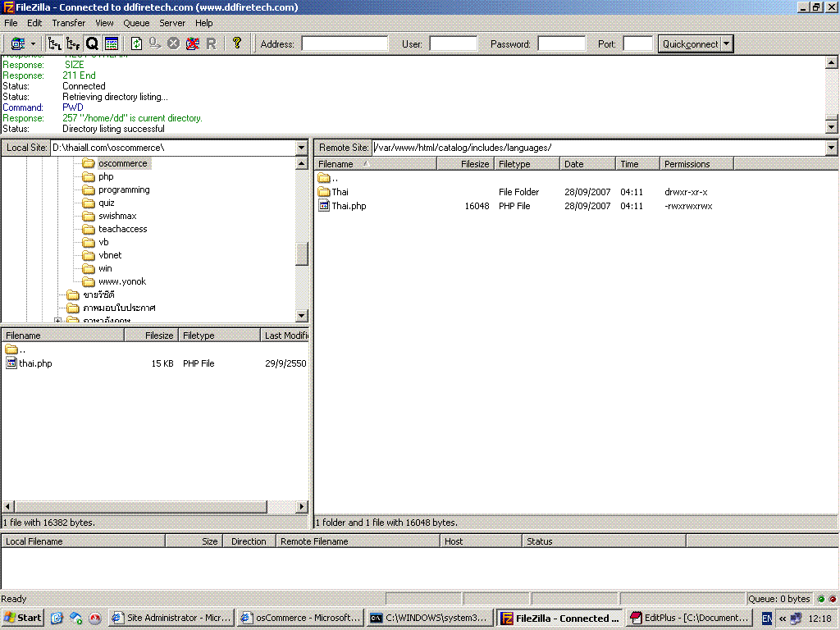Image resolution: width=840 pixels, height=630 pixels.
Task: Open the Site Manager icon
Action: (17, 43)
